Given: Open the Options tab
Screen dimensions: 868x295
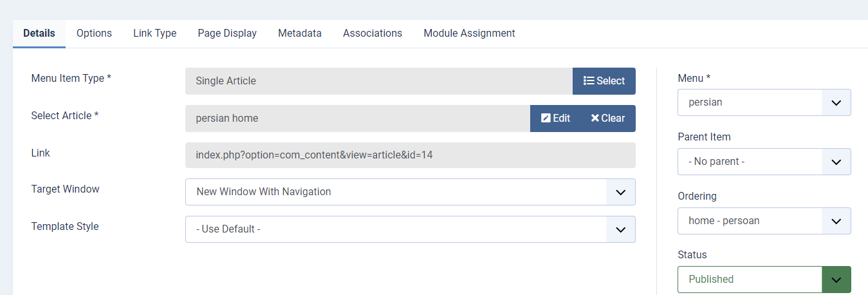Looking at the screenshot, I should pos(94,33).
